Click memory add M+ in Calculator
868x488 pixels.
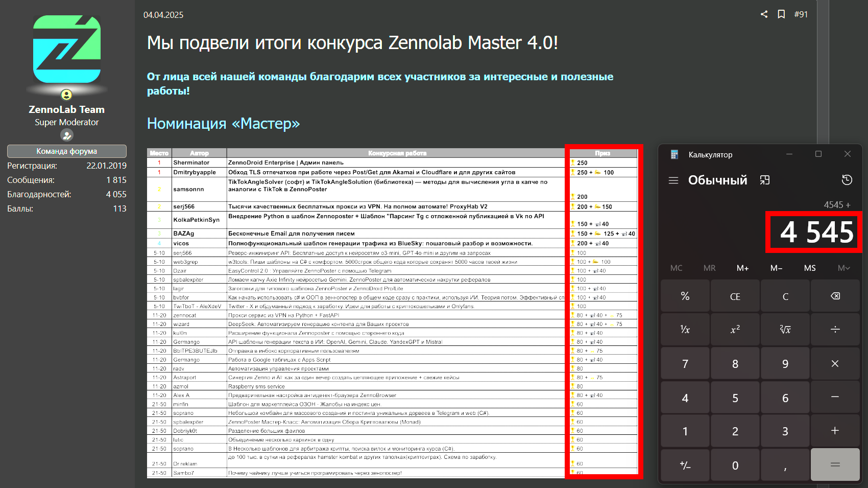point(742,268)
